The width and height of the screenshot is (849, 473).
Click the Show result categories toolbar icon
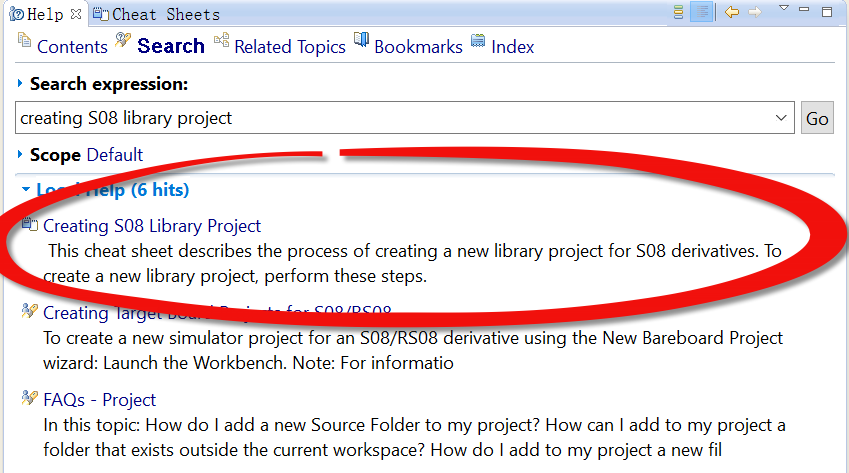coord(678,13)
